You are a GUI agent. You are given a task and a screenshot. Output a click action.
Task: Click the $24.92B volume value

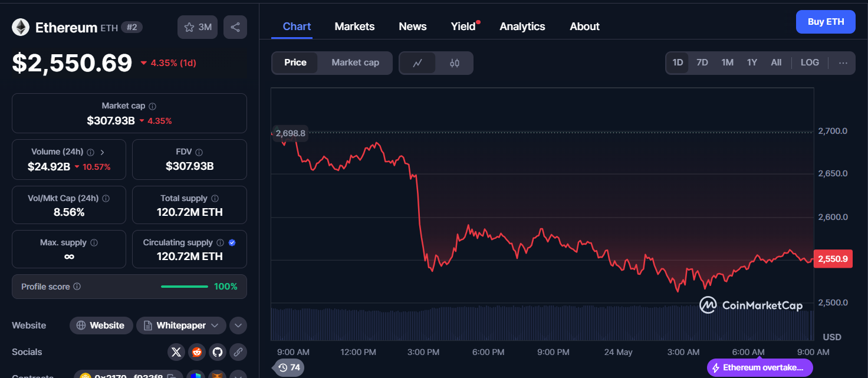(x=49, y=167)
